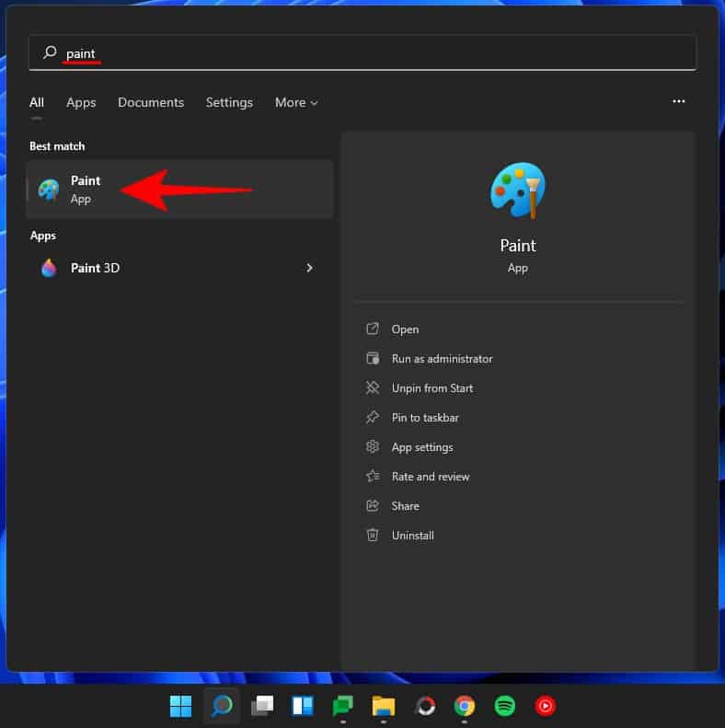Click Uninstall for Paint

coord(412,536)
